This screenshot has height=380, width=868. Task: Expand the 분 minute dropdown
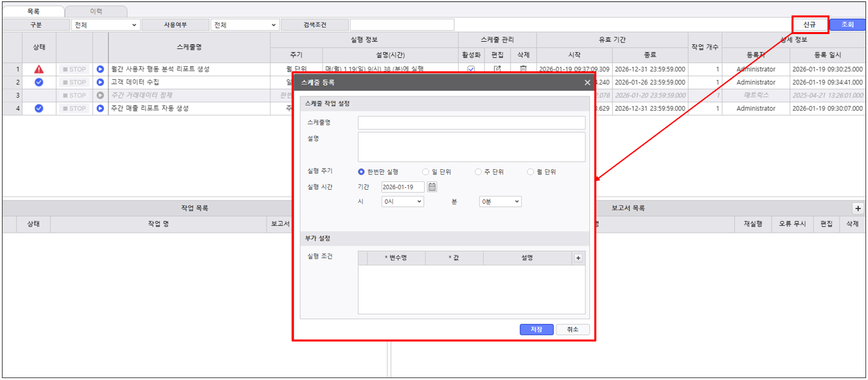pyautogui.click(x=500, y=201)
